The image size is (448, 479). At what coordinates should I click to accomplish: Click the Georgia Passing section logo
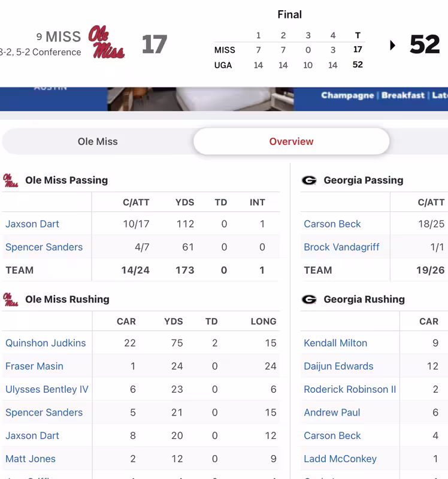[x=309, y=180]
